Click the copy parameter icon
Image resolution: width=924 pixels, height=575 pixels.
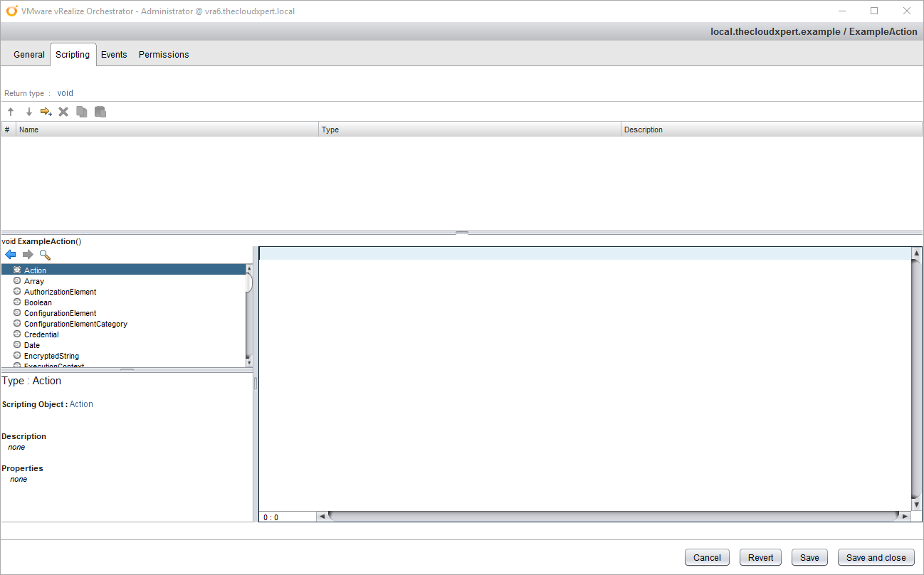click(82, 112)
